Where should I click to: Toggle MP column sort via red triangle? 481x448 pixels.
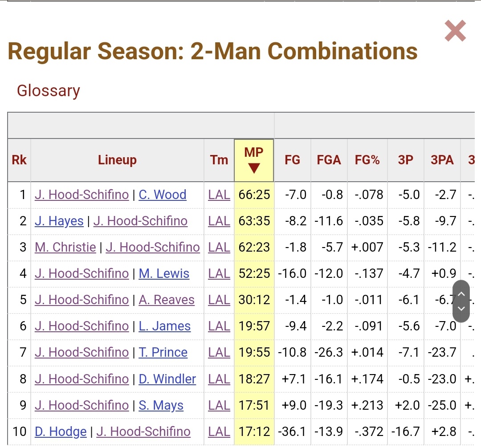(x=254, y=168)
